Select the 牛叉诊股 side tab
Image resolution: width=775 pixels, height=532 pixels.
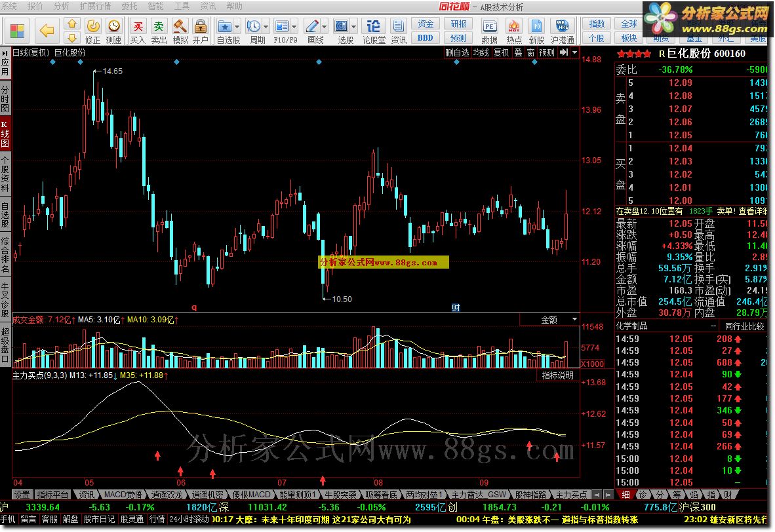(5, 300)
